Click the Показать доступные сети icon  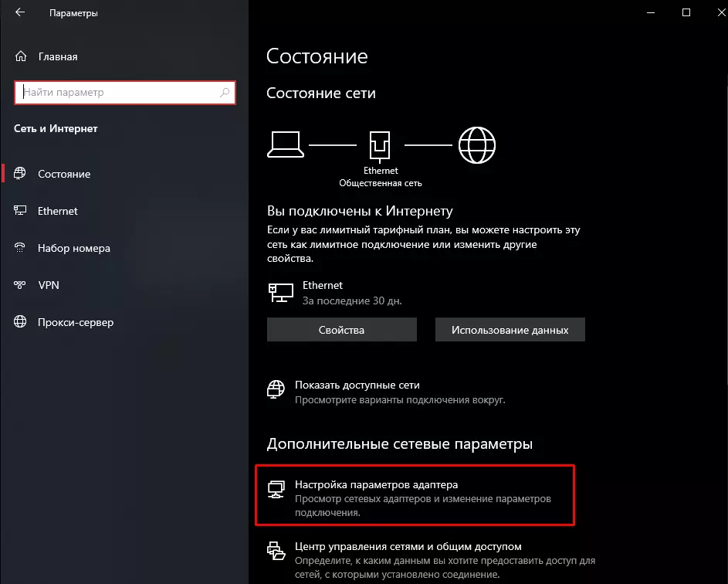click(x=276, y=388)
